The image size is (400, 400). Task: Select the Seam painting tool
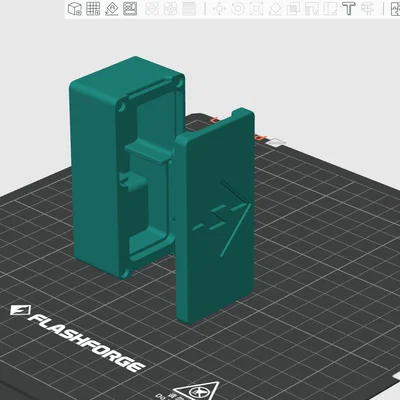[x=330, y=9]
